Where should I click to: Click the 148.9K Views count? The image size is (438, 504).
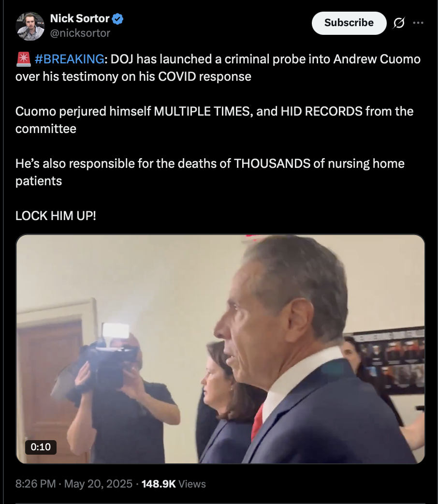174,484
